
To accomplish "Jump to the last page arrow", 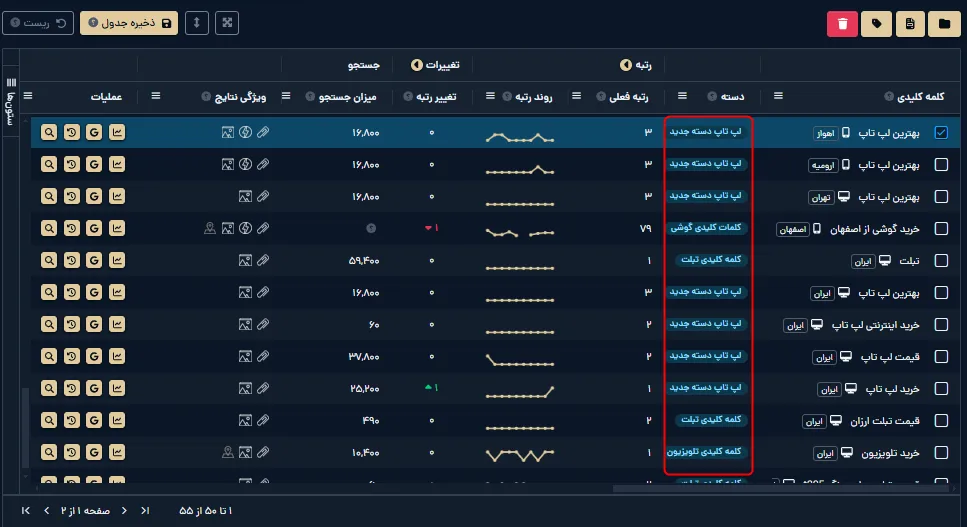I will (145, 510).
